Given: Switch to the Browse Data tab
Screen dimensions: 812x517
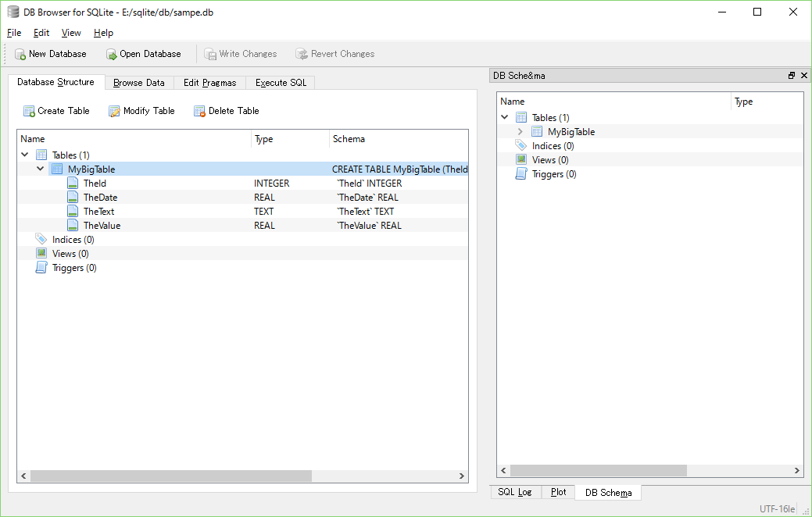Looking at the screenshot, I should 139,82.
